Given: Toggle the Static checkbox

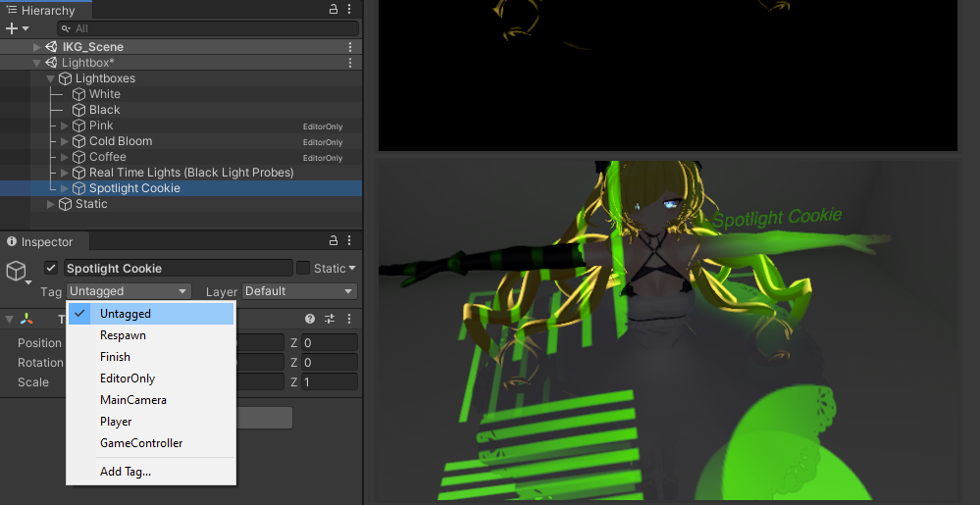Looking at the screenshot, I should [x=303, y=268].
